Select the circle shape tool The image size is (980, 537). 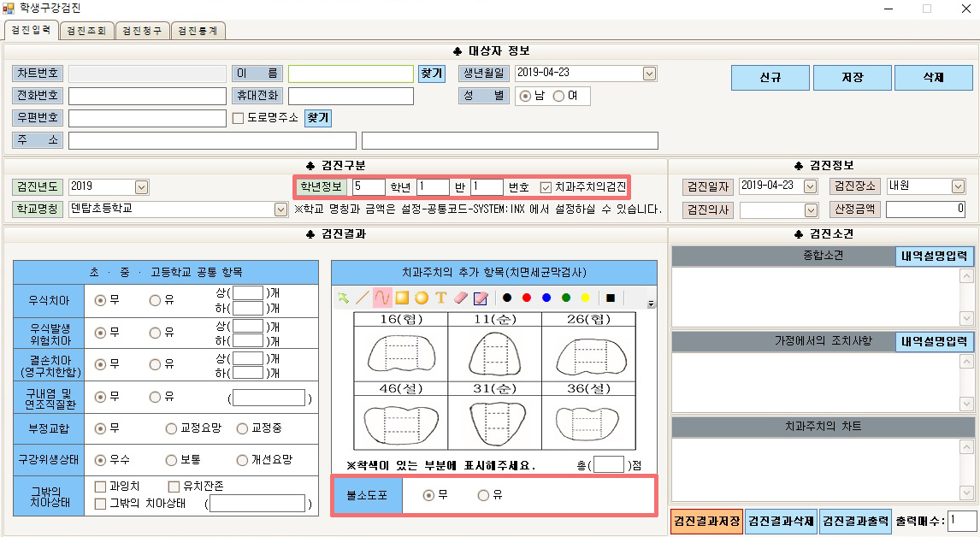(x=422, y=298)
